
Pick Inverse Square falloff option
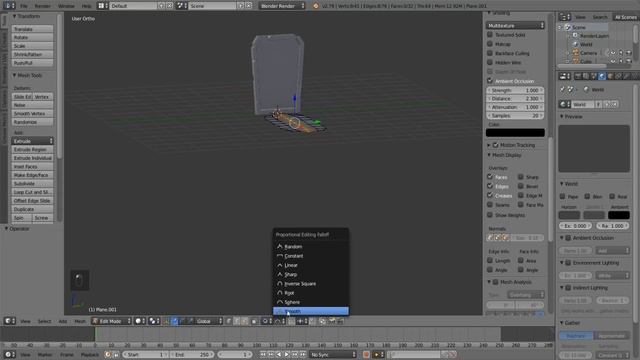click(311, 284)
